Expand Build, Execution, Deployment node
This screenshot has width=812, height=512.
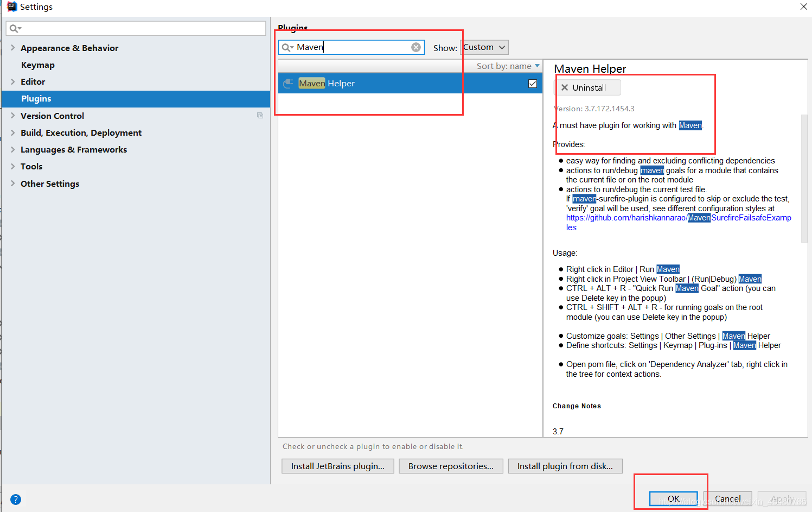[x=12, y=132]
